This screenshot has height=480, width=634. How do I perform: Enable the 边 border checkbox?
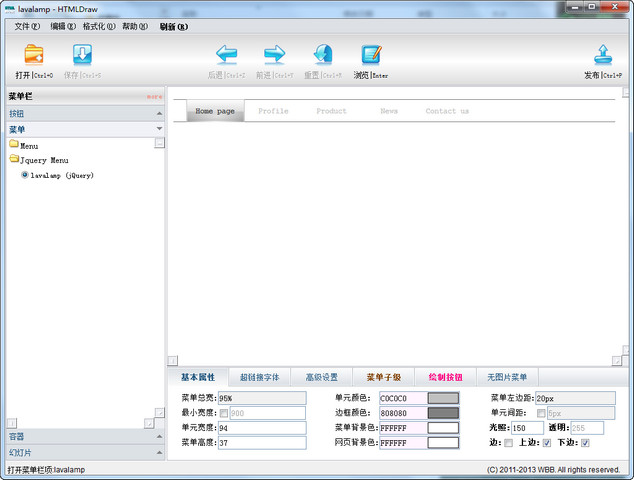pos(509,443)
